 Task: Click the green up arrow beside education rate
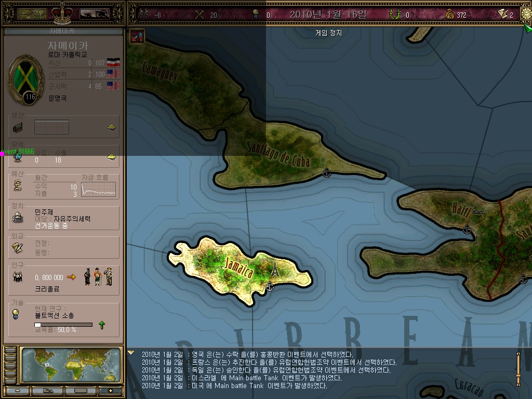(x=102, y=325)
